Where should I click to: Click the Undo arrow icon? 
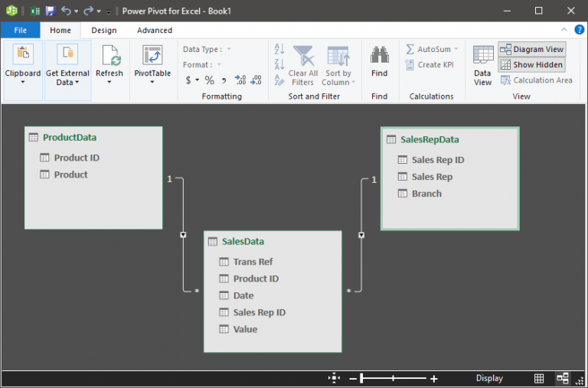(x=66, y=11)
